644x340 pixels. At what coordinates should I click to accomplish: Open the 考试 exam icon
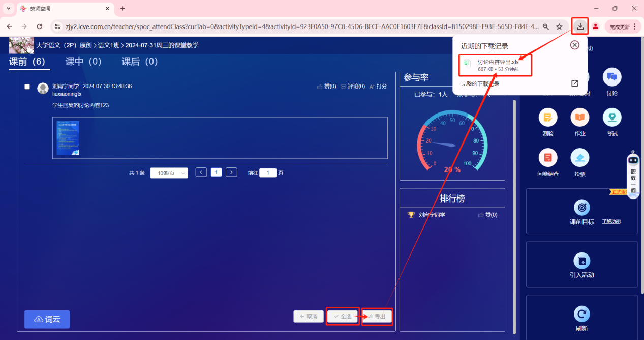pos(611,118)
